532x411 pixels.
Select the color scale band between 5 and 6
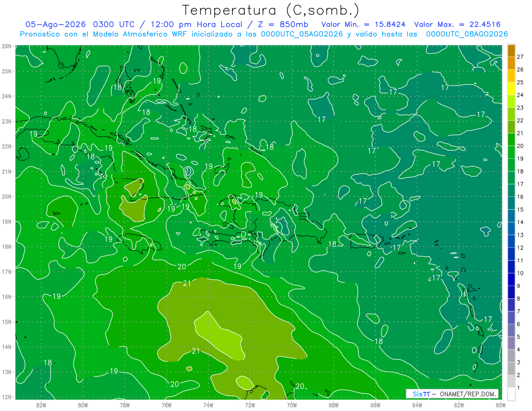(511, 330)
